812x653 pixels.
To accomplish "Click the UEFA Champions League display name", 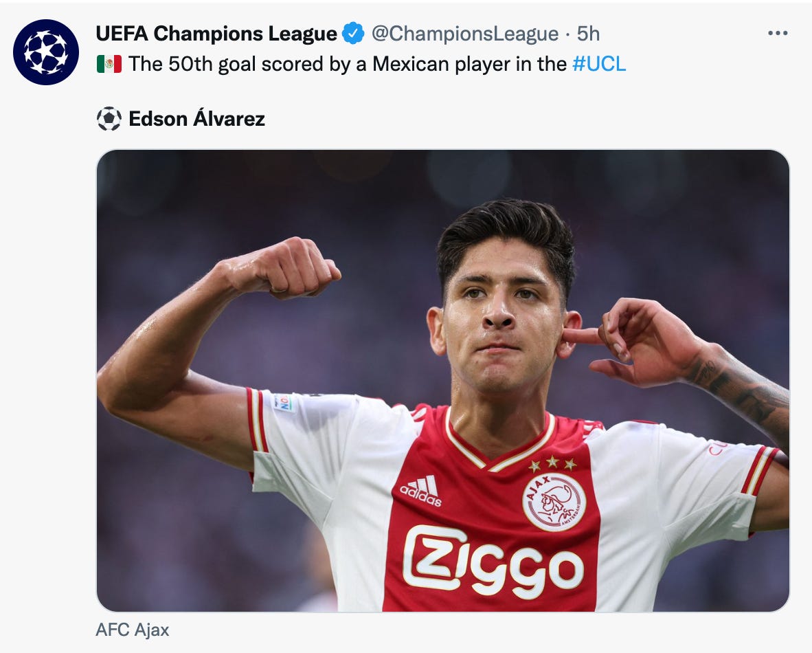I will coord(216,34).
